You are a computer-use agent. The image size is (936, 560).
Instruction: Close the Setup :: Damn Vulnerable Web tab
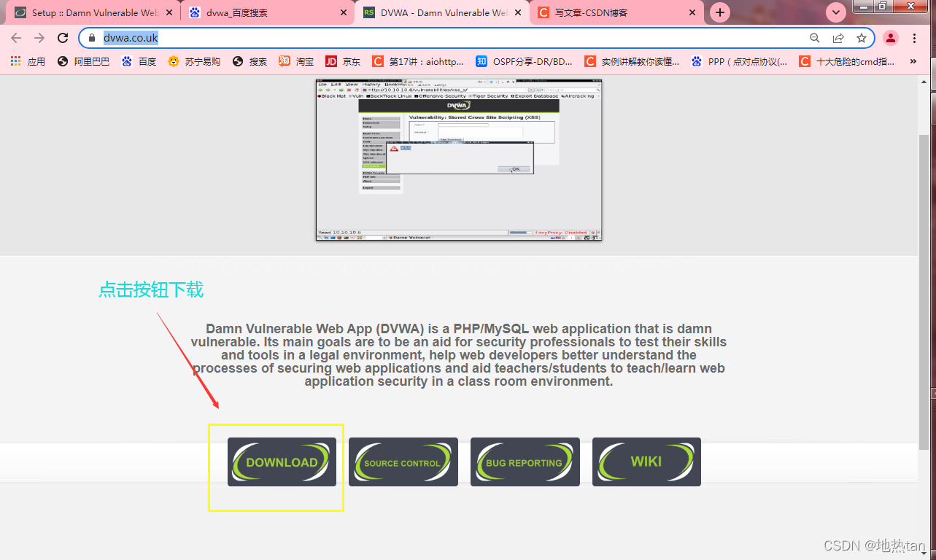[x=170, y=12]
